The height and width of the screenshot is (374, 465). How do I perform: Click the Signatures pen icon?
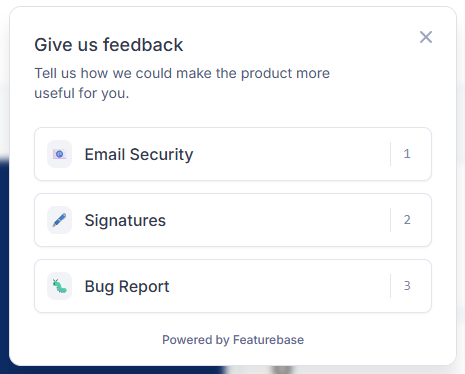pos(59,220)
